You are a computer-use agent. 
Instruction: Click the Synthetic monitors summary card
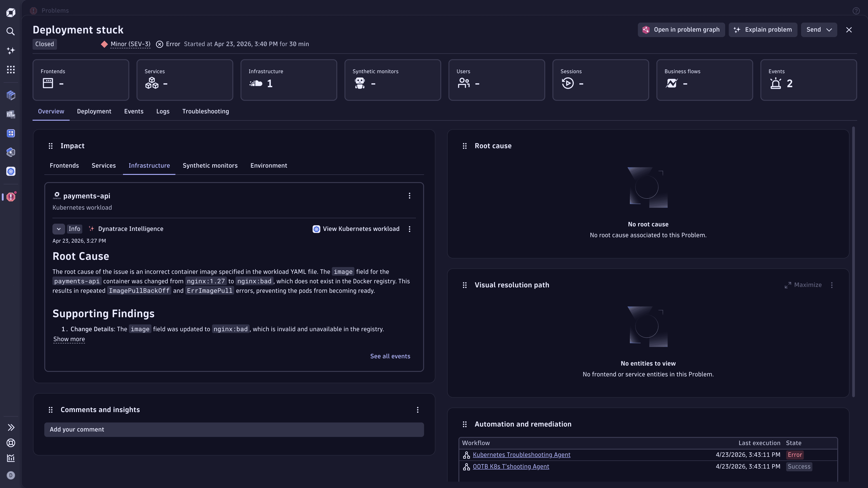click(393, 80)
